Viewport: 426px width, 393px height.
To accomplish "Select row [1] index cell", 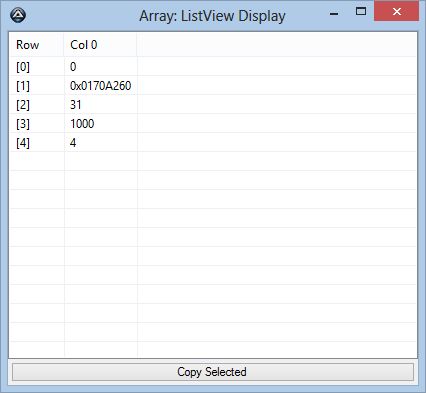I will point(23,86).
